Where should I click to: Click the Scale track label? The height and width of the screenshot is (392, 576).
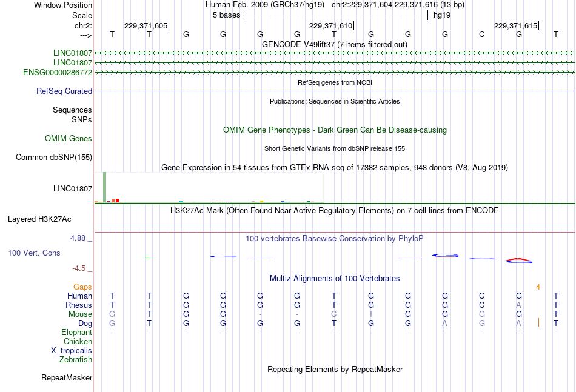[82, 15]
